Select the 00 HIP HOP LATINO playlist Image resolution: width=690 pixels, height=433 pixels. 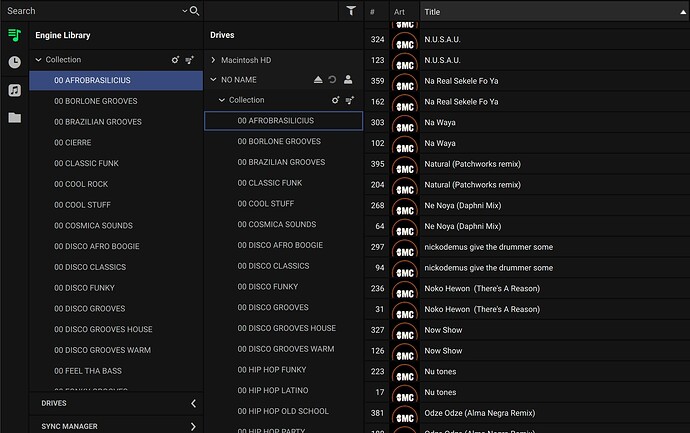(284, 390)
